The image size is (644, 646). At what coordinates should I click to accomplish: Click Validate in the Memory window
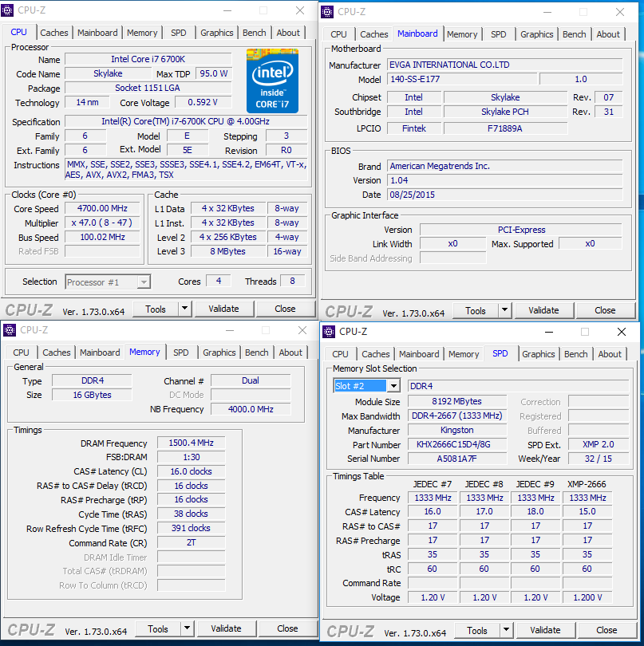(x=227, y=628)
